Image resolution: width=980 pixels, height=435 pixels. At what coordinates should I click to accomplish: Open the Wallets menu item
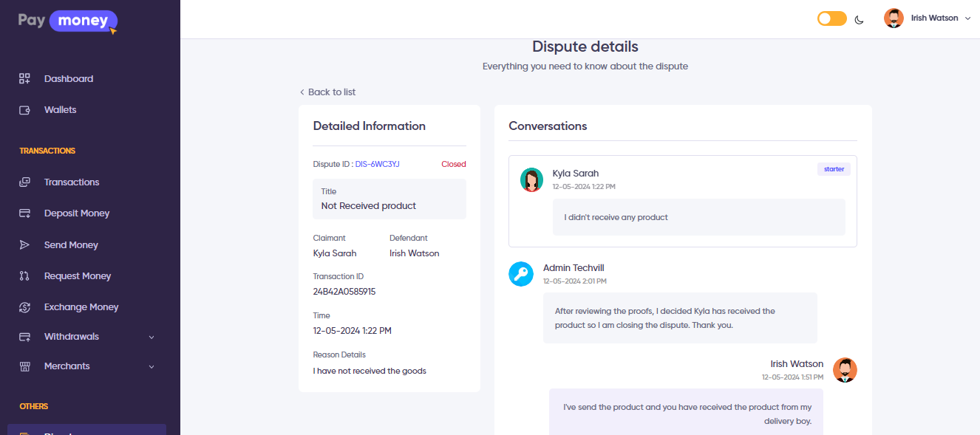click(60, 110)
